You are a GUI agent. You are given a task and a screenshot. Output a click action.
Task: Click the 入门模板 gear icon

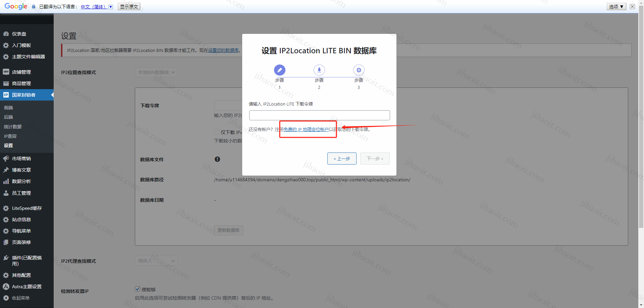[x=6, y=45]
